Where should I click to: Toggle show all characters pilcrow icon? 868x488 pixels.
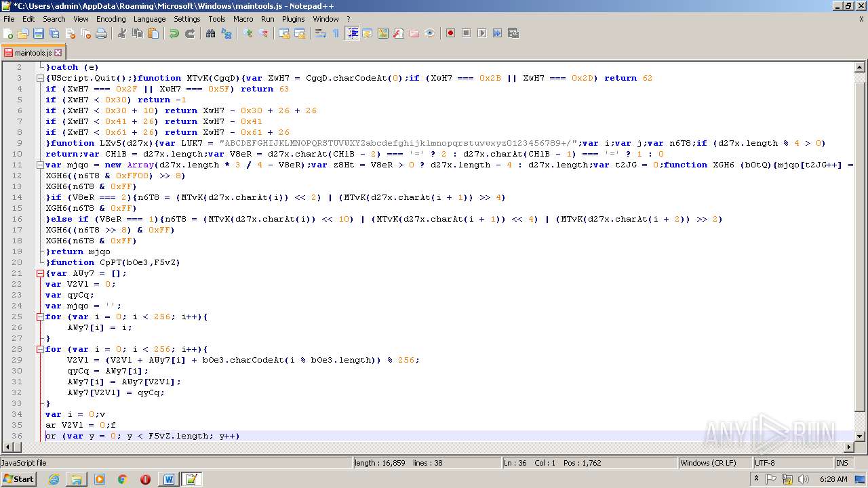pyautogui.click(x=336, y=33)
